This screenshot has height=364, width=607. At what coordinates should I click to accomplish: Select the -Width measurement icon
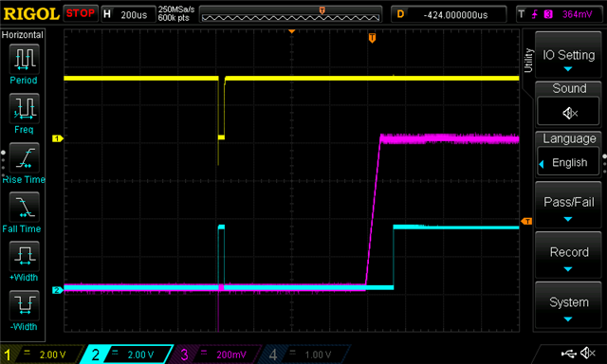24,305
